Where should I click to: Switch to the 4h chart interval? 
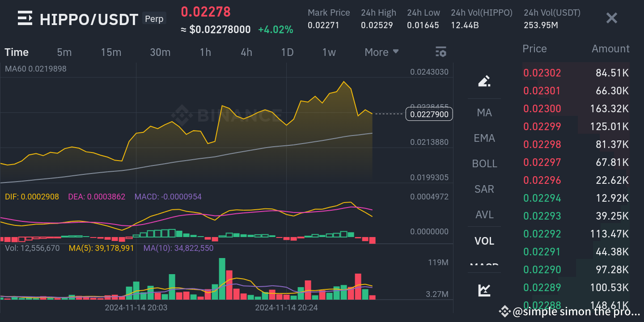pos(246,52)
